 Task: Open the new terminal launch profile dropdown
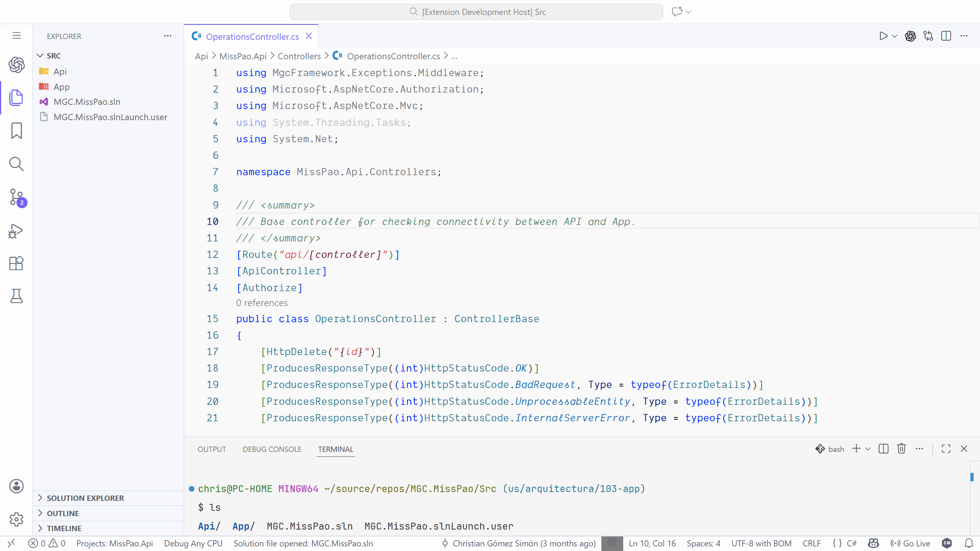click(x=868, y=449)
